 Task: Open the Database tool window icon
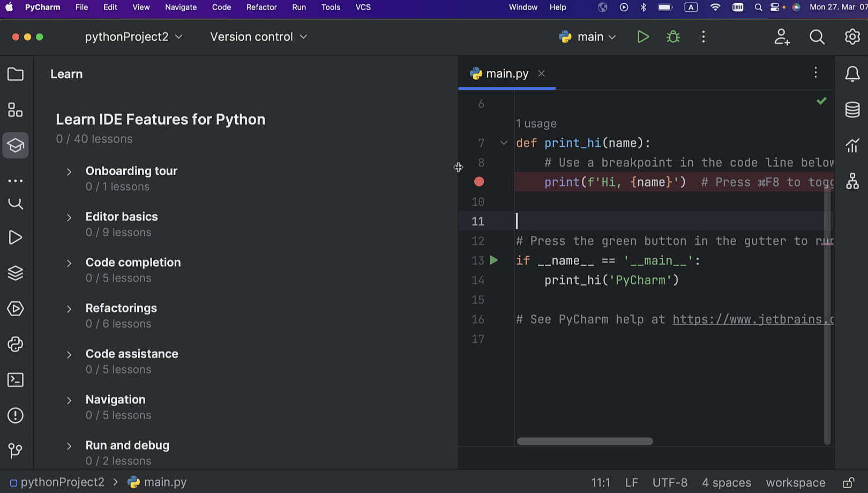click(x=852, y=110)
